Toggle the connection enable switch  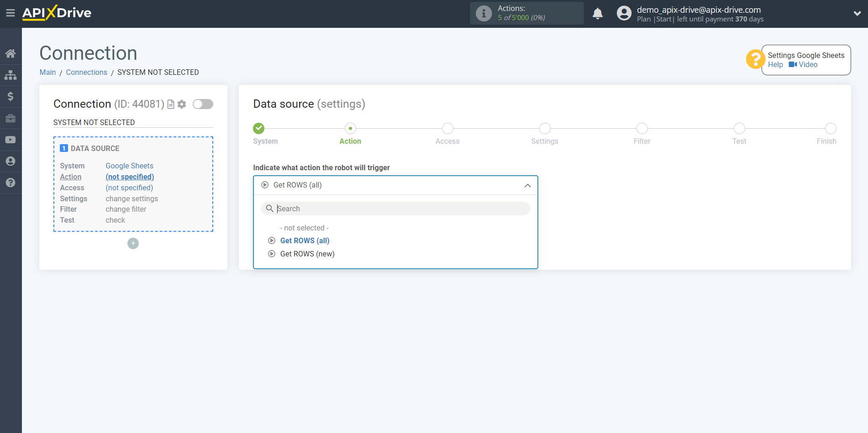pyautogui.click(x=203, y=104)
